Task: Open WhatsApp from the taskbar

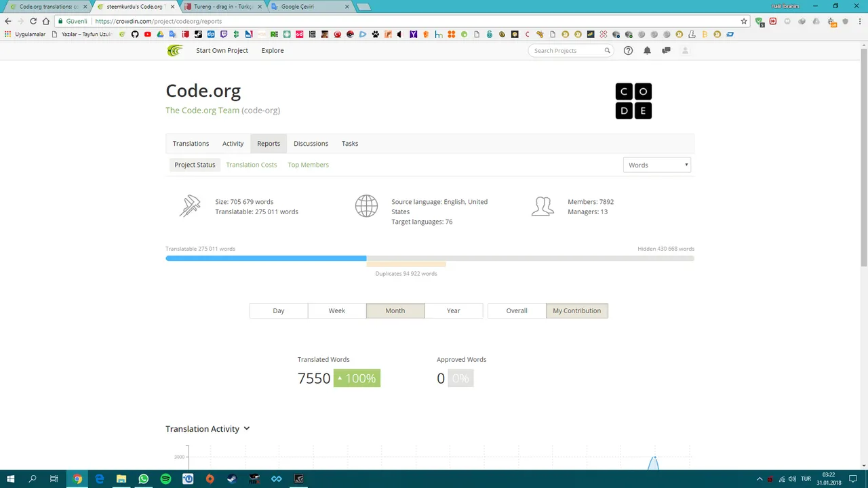Action: [x=144, y=479]
